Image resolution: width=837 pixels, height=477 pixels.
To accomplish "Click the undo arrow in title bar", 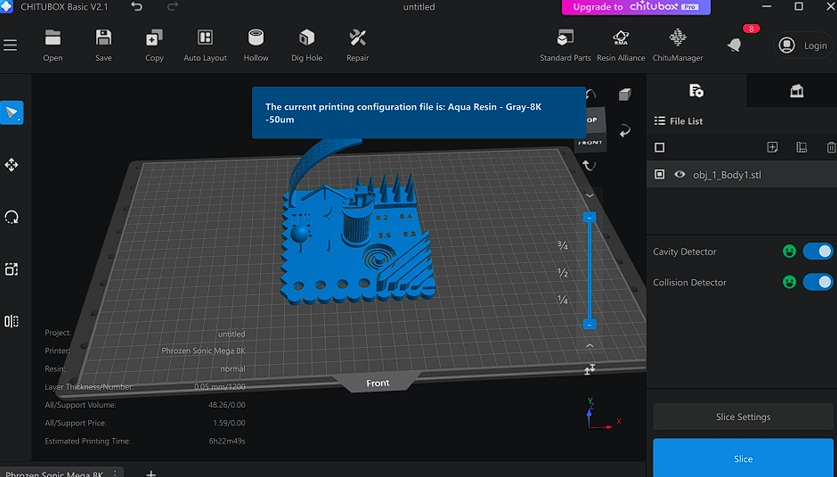I will 137,7.
